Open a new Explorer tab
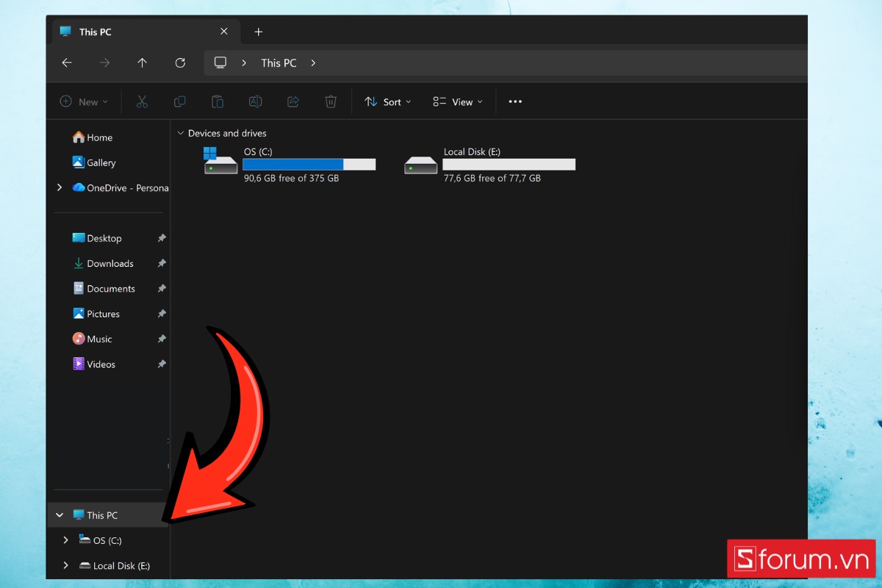The image size is (882, 588). point(258,32)
